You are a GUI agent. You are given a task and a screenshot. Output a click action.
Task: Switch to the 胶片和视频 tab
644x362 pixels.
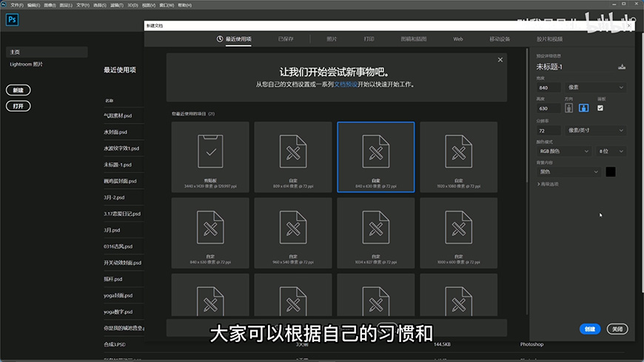(549, 39)
